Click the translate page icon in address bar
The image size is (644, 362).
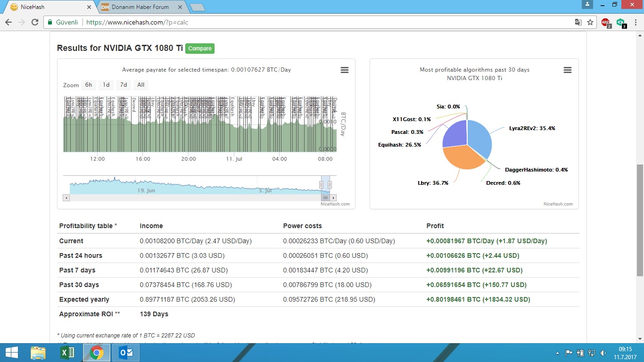click(578, 22)
